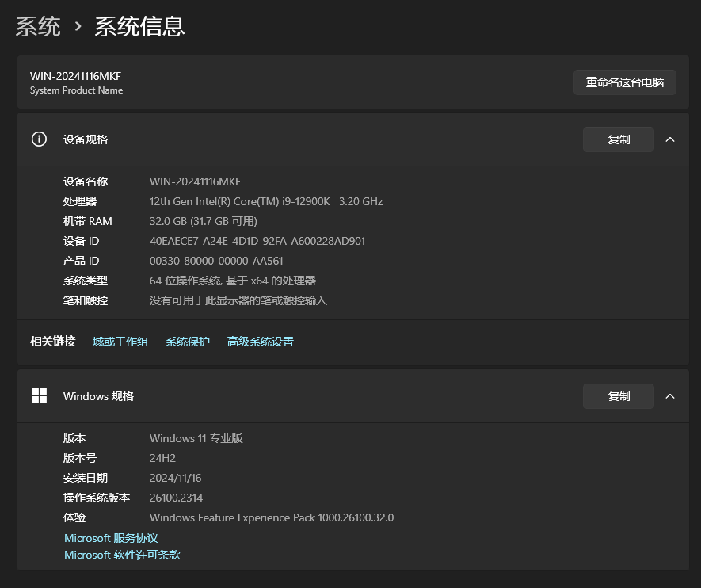Click the 产品 ID label
Viewport: 701px width, 588px height.
(81, 261)
